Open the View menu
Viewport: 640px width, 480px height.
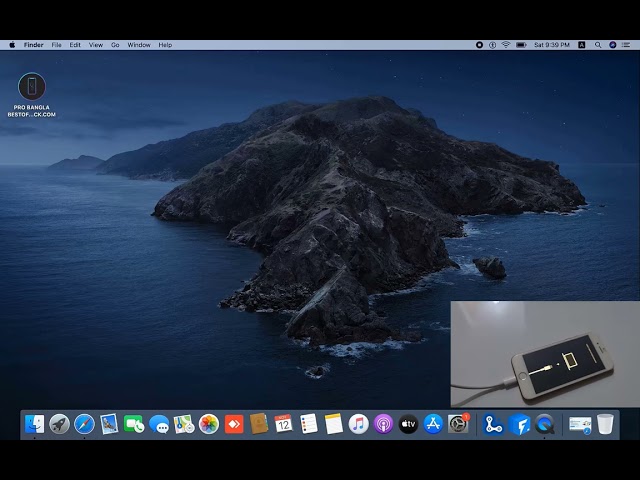pos(96,45)
